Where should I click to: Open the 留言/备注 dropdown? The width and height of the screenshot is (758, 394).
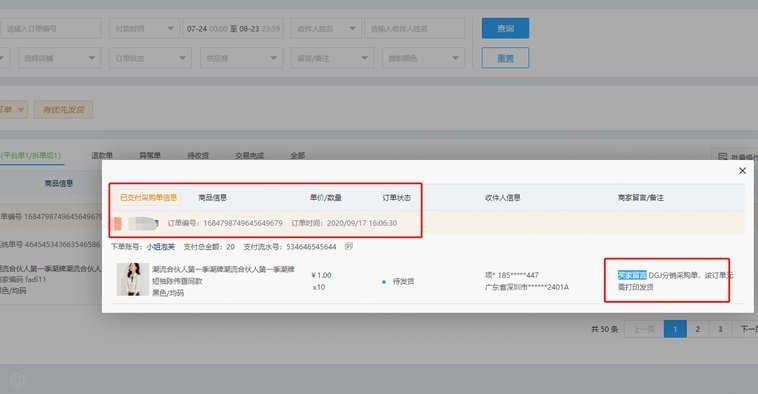pos(332,58)
